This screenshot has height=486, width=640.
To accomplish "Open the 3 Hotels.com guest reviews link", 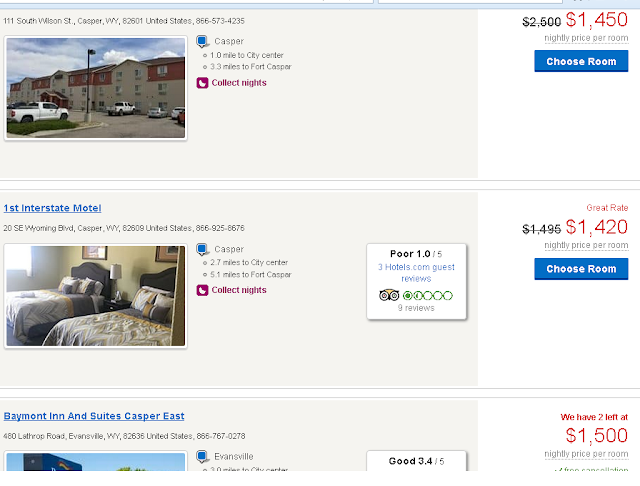I will point(416,272).
